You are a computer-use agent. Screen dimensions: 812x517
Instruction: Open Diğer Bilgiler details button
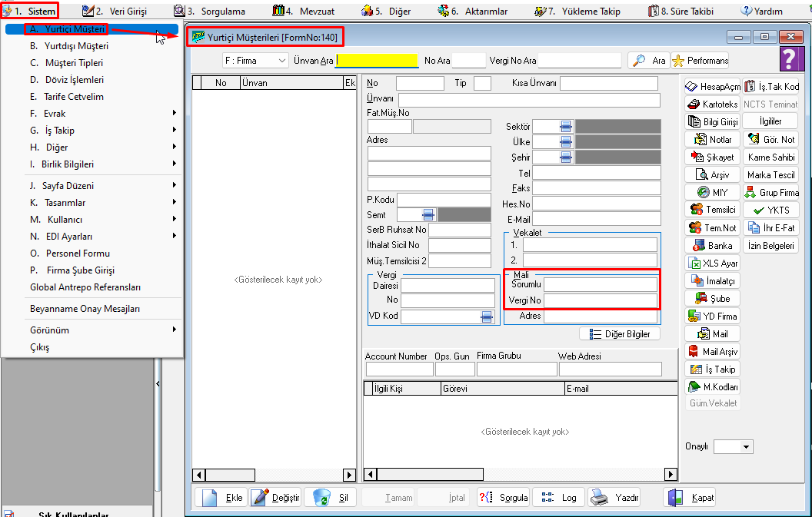pos(619,334)
